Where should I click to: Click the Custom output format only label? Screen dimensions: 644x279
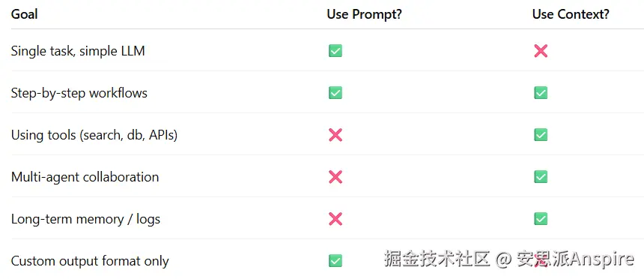90,261
